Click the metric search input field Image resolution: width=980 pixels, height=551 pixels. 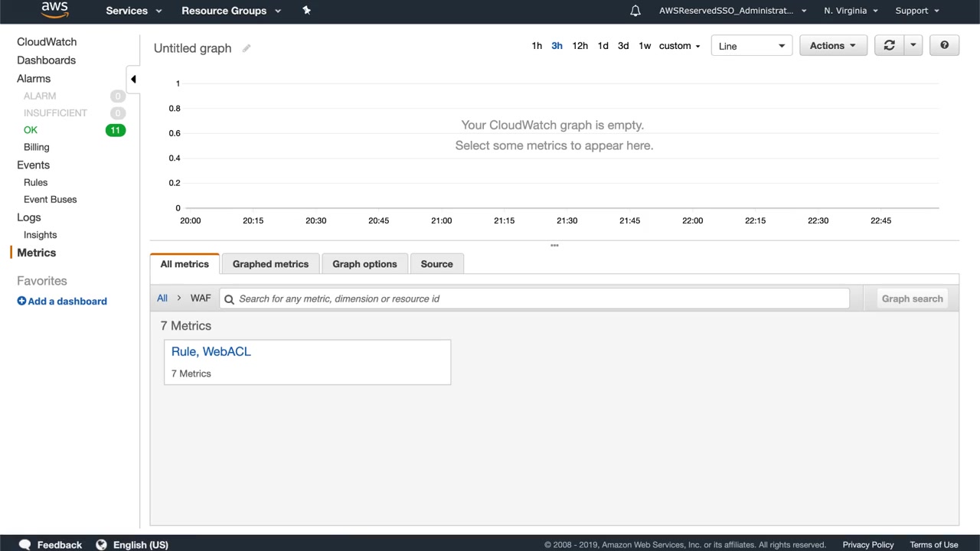pyautogui.click(x=534, y=298)
